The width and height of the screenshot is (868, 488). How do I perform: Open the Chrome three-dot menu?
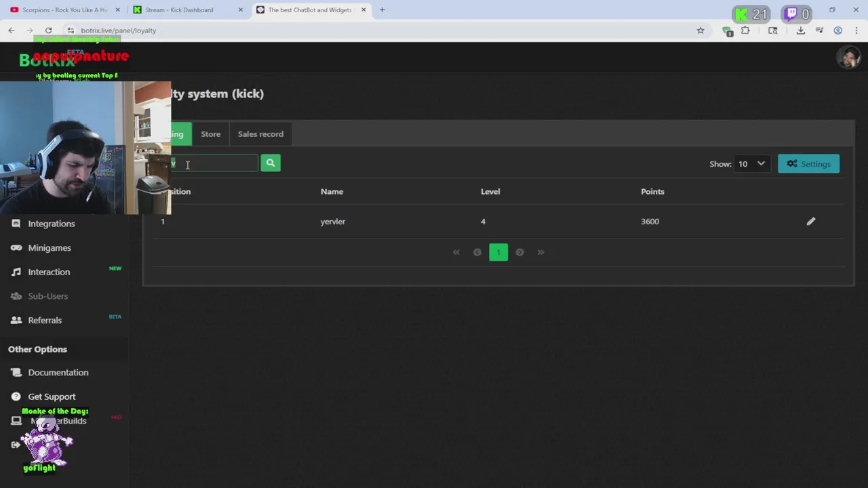pyautogui.click(x=856, y=30)
